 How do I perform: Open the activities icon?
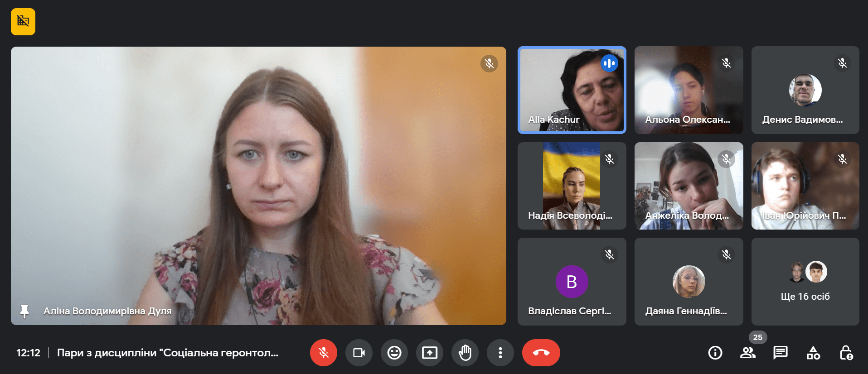813,353
